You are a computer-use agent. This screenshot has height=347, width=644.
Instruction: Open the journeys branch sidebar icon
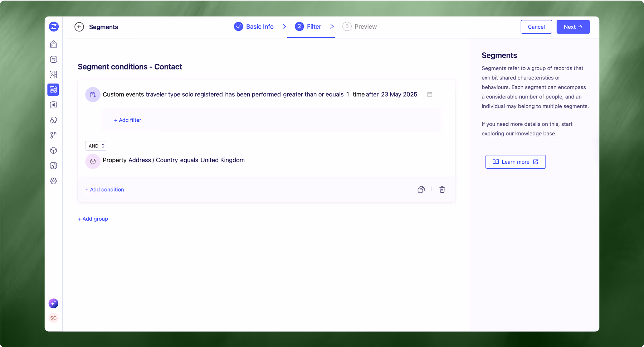click(x=53, y=135)
